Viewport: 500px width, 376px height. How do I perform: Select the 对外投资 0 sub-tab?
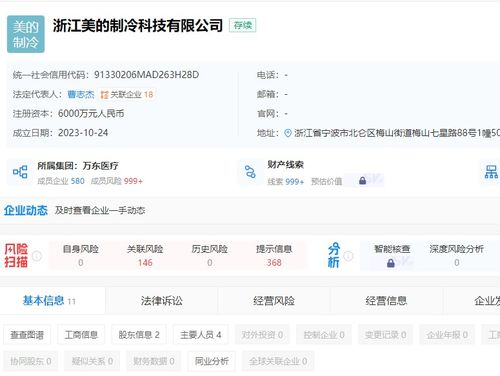262,335
